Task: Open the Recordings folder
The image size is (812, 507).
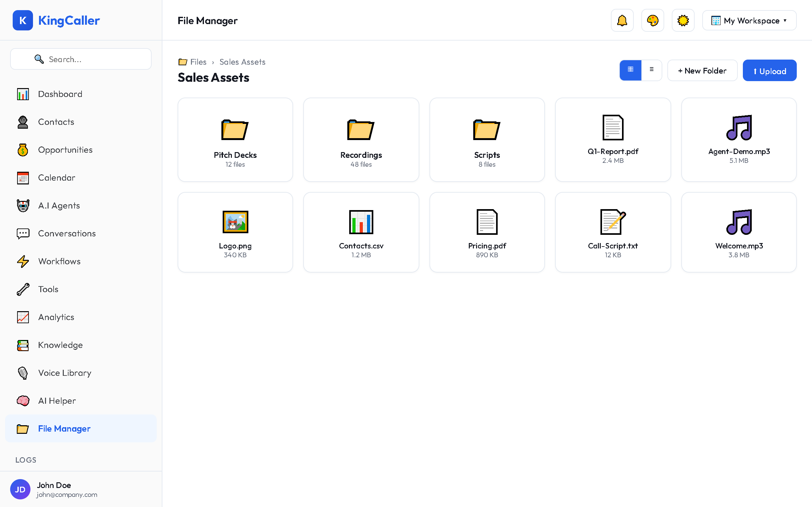Action: [x=361, y=140]
